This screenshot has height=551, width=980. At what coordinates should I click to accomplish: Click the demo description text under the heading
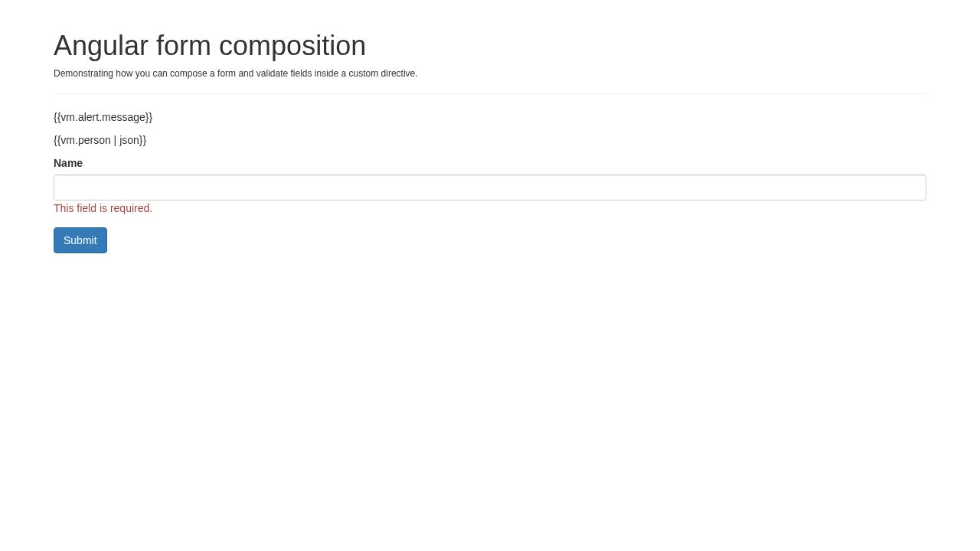click(x=235, y=73)
